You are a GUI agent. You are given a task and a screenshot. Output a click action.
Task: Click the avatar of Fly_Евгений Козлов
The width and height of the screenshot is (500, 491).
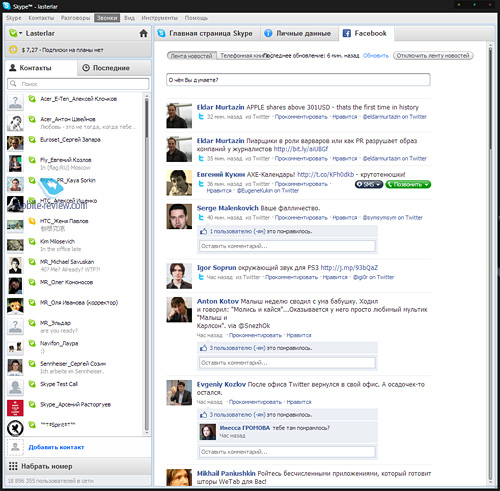pyautogui.click(x=15, y=164)
